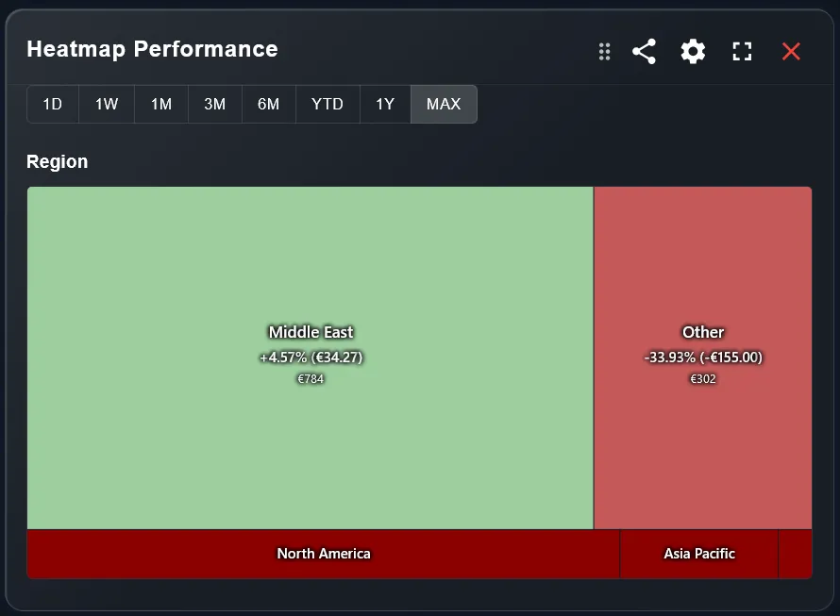Choose the 1M period
Viewport: 840px width, 616px height.
(161, 105)
